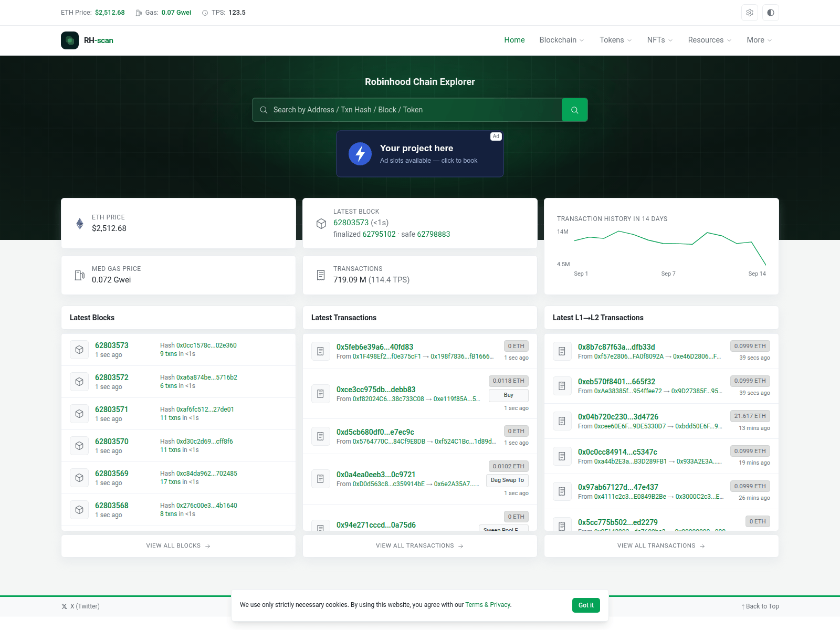Open the 'Your project here' ad banner
Viewport: 840px width, 630px height.
[420, 154]
